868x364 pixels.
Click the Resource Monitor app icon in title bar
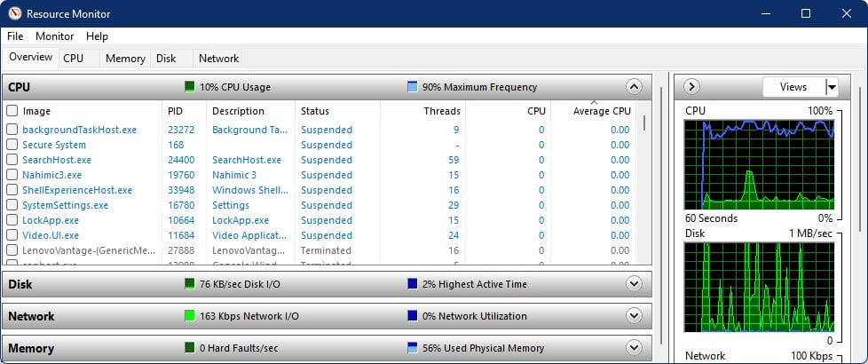coord(13,13)
